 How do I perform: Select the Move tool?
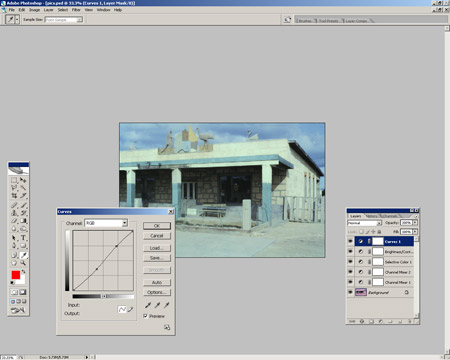tap(23, 180)
